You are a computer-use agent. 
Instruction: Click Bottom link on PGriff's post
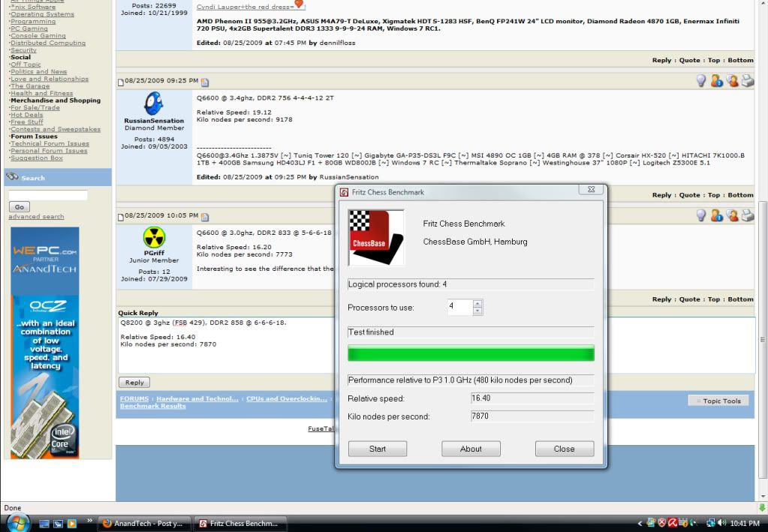(740, 299)
